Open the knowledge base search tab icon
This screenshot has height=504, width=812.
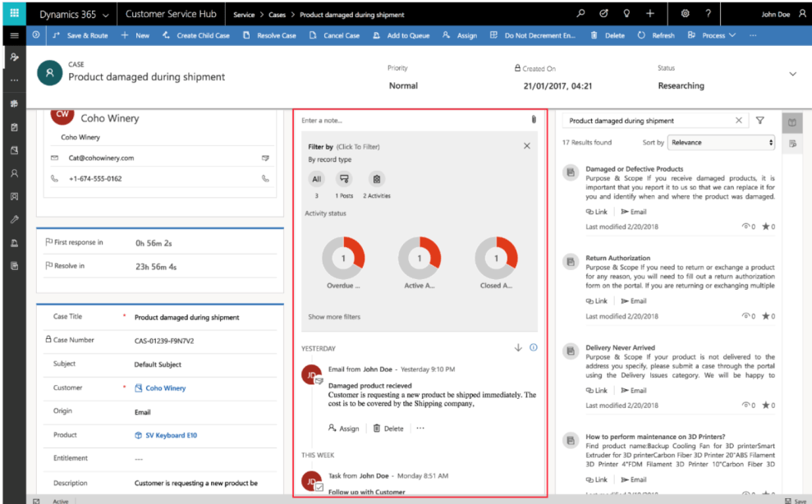791,123
